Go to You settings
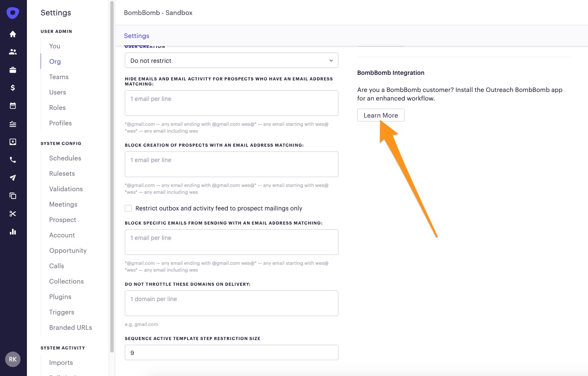 coord(55,46)
